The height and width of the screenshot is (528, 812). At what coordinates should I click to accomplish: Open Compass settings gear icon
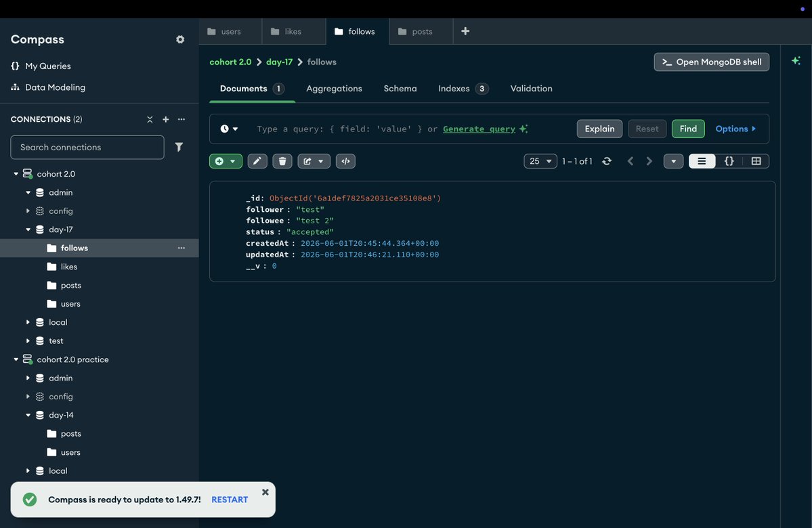tap(180, 39)
